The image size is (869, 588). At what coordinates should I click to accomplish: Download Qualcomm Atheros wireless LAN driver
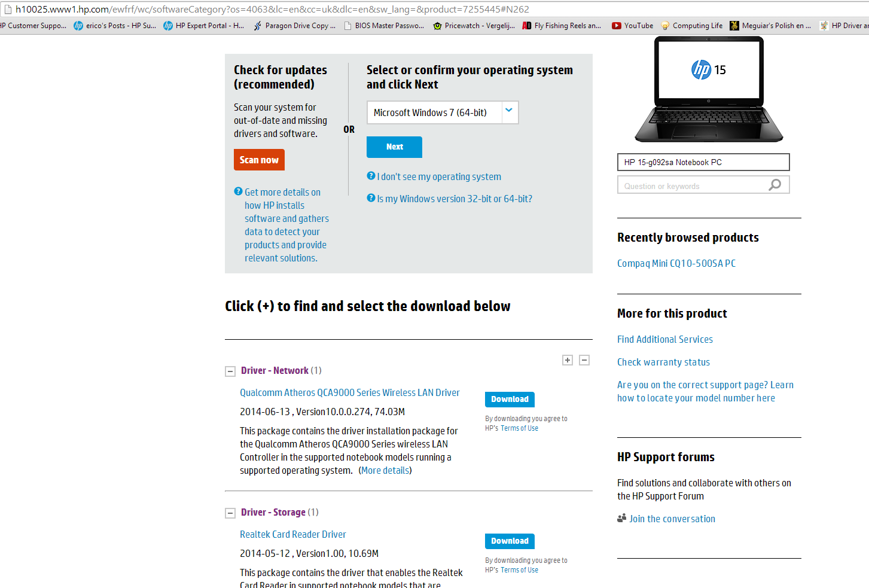coord(510,399)
